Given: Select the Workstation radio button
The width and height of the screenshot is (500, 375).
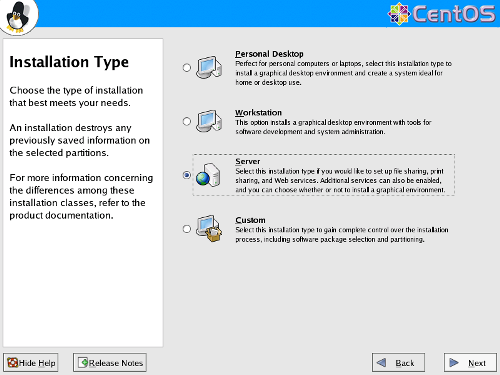Looking at the screenshot, I should 187,121.
